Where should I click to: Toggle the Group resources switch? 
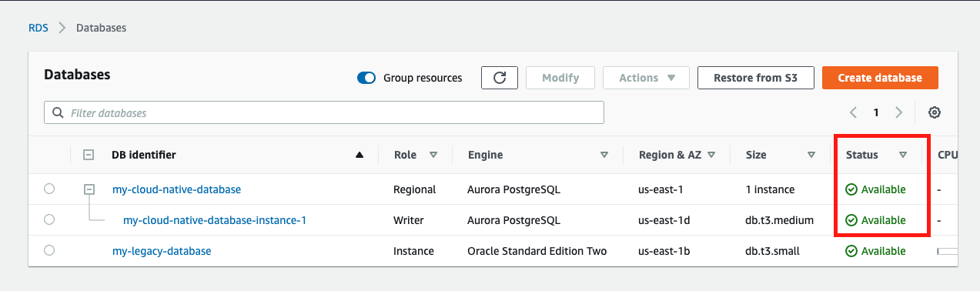coord(366,78)
